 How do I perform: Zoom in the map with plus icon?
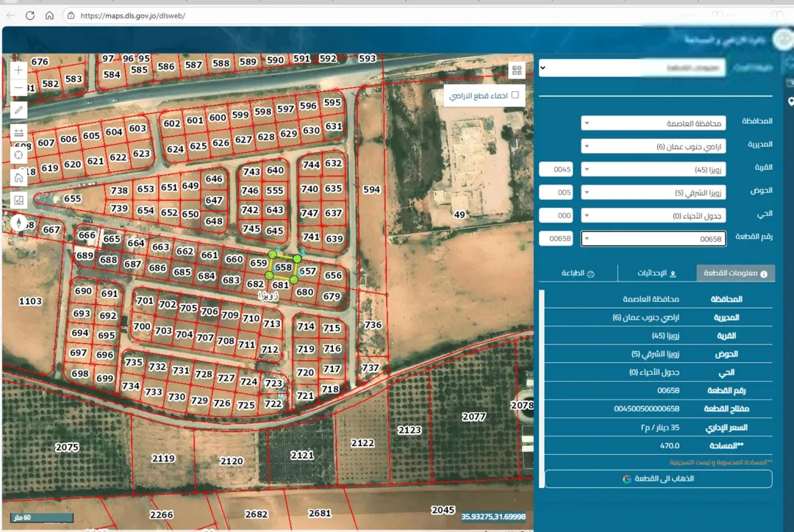[x=18, y=70]
